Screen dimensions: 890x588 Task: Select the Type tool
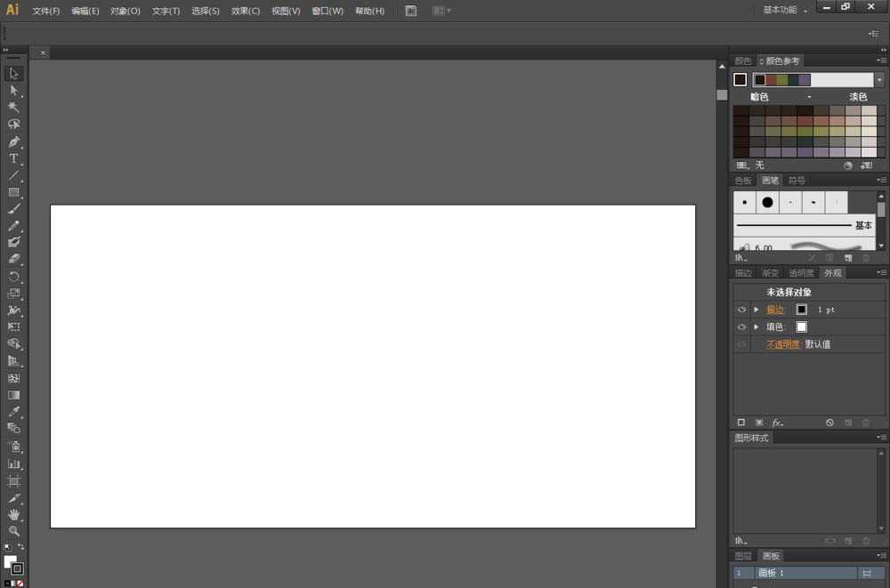click(14, 158)
